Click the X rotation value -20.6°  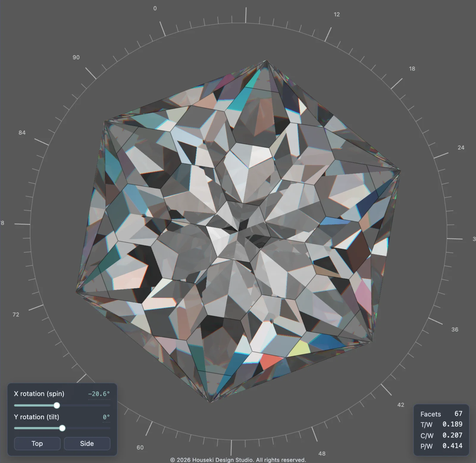click(x=99, y=394)
